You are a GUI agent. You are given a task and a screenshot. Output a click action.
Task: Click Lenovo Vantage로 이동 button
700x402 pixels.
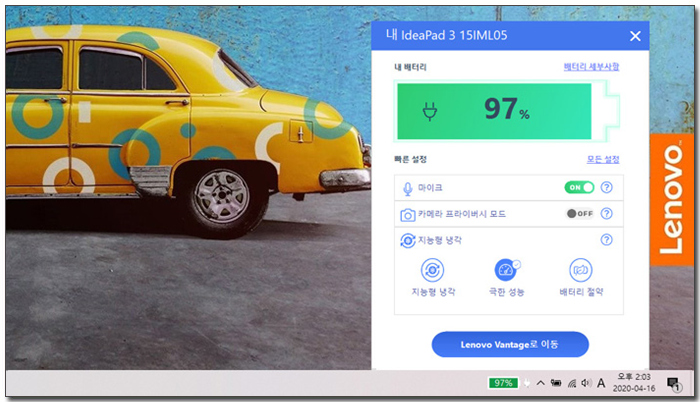[x=510, y=344]
